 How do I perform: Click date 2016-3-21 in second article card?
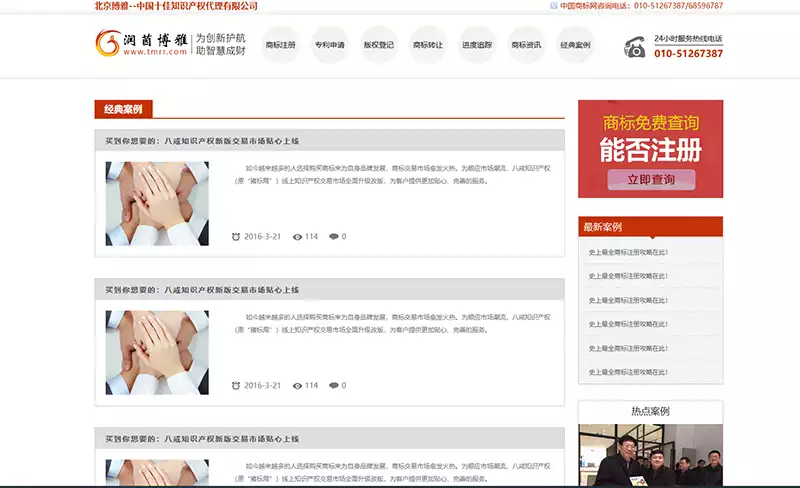(262, 385)
